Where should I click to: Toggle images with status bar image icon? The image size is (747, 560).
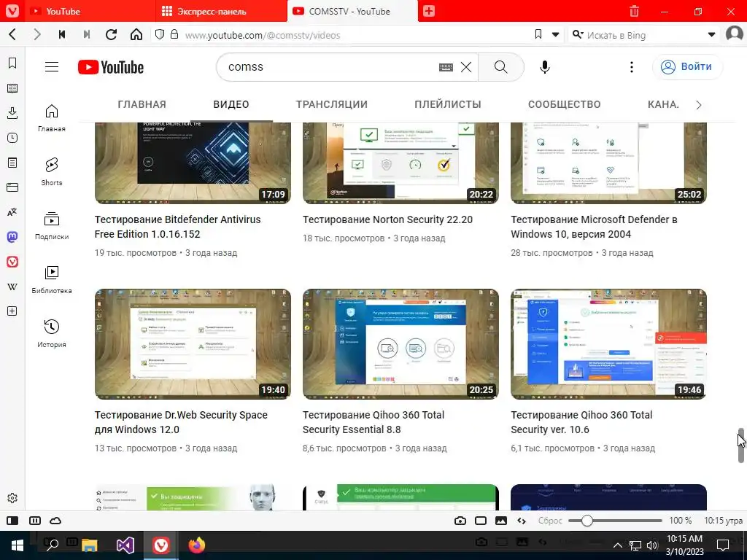click(x=501, y=521)
